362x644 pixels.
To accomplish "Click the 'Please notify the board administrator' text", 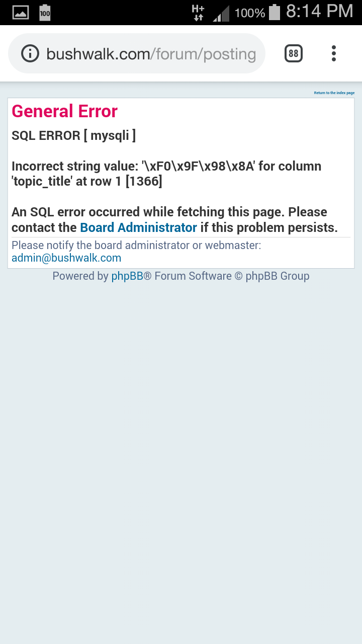I will (136, 246).
